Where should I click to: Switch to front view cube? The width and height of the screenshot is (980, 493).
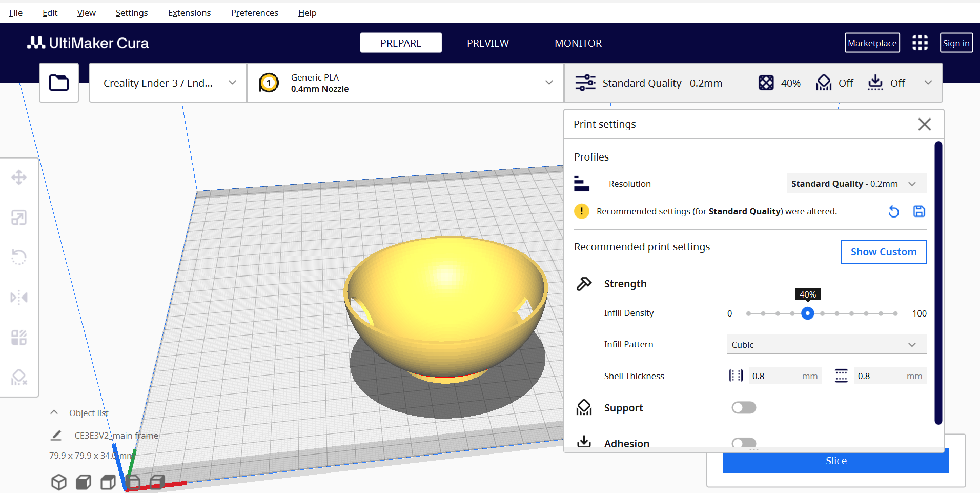pos(84,482)
